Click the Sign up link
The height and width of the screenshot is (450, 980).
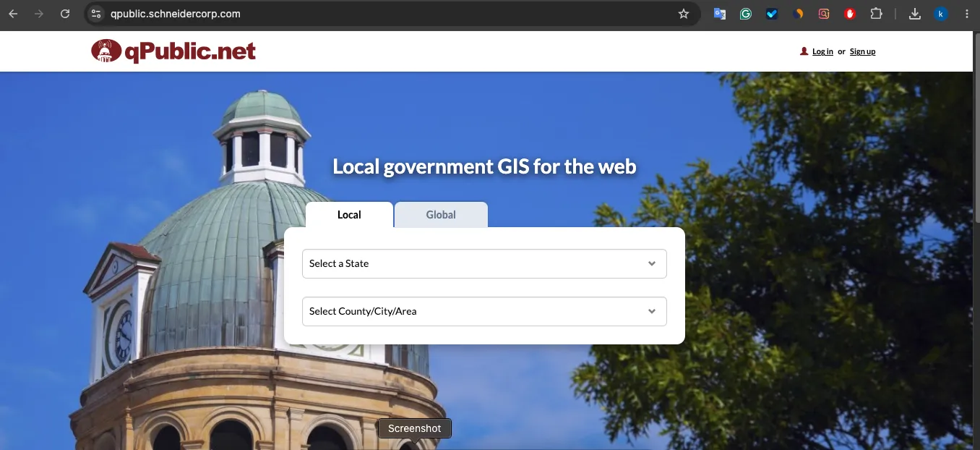pos(862,51)
